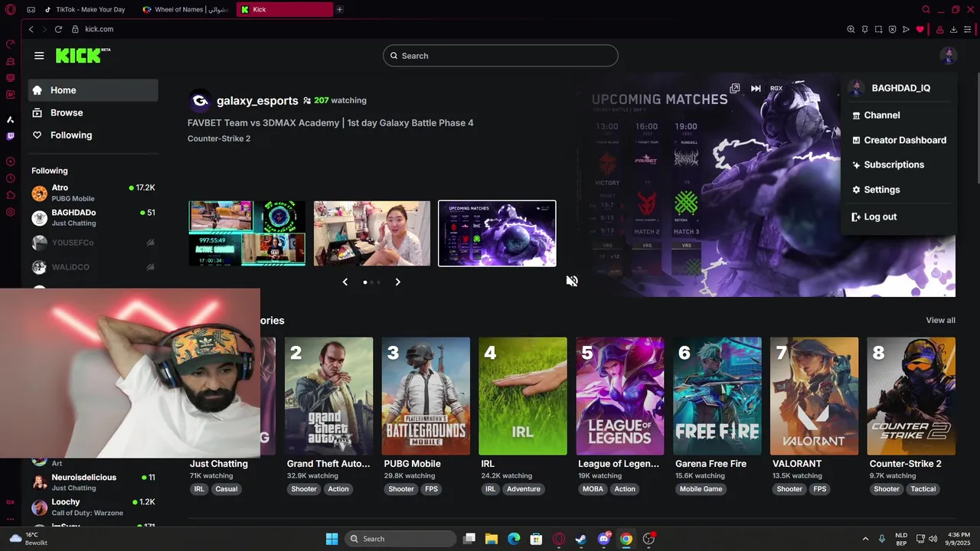Click the Kick search field

click(501, 56)
